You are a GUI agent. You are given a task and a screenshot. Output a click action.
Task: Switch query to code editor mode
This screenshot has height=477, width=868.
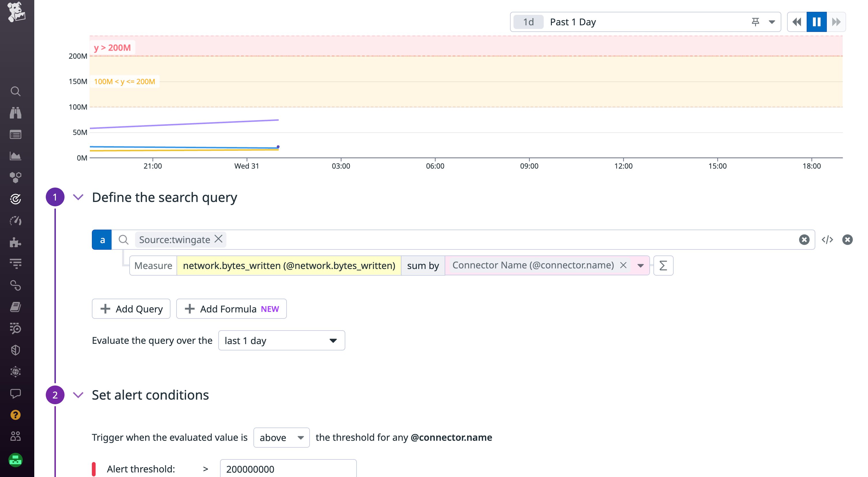click(828, 239)
